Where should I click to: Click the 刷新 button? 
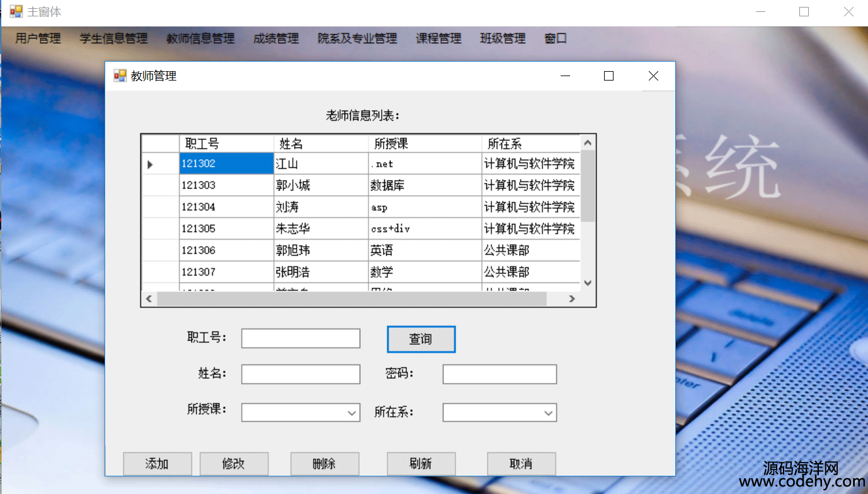[421, 464]
